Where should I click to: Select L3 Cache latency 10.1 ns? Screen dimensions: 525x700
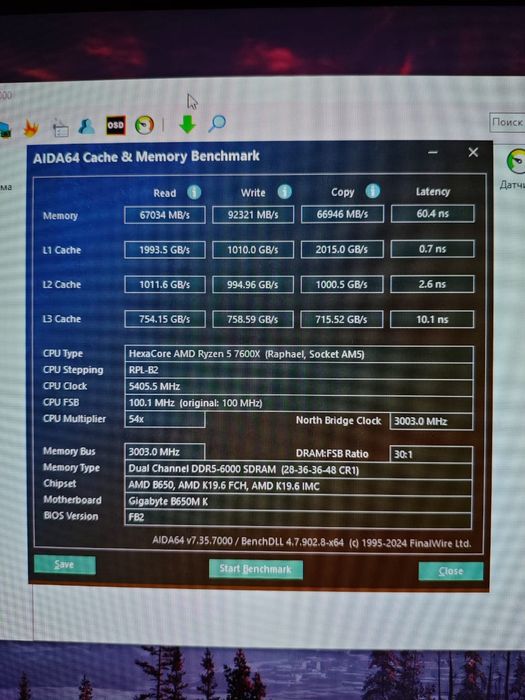coord(432,320)
